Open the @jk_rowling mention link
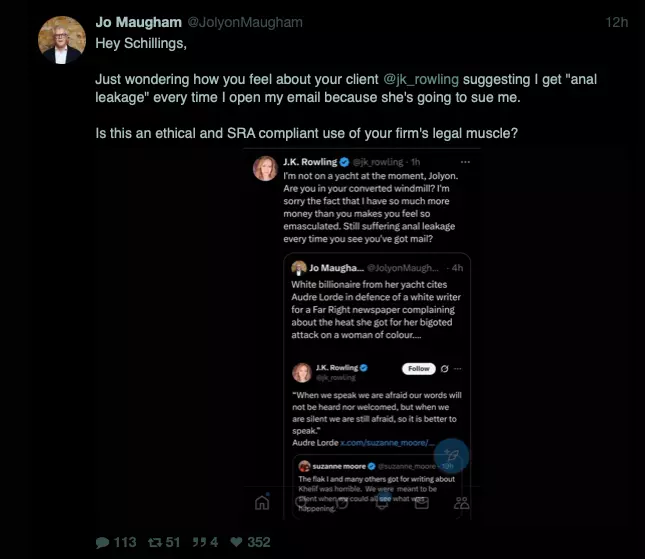This screenshot has height=559, width=645. tap(421, 79)
